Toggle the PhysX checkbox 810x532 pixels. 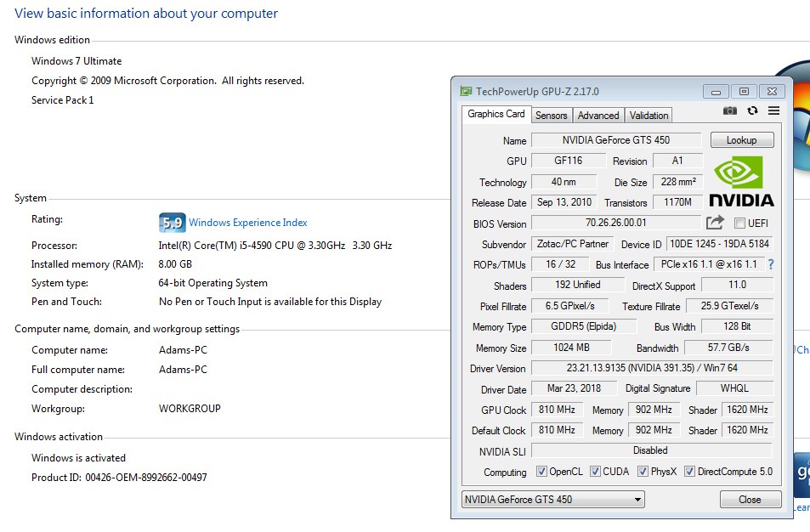tap(643, 472)
